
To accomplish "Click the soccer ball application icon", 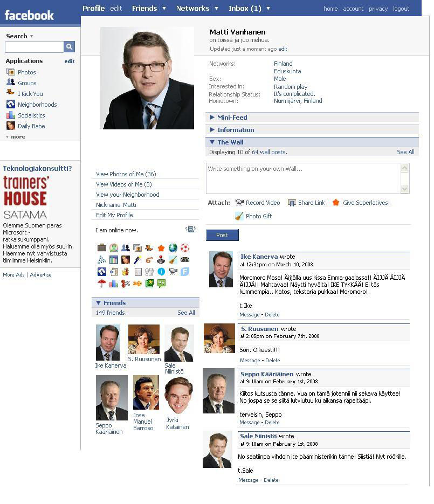I will [x=185, y=248].
